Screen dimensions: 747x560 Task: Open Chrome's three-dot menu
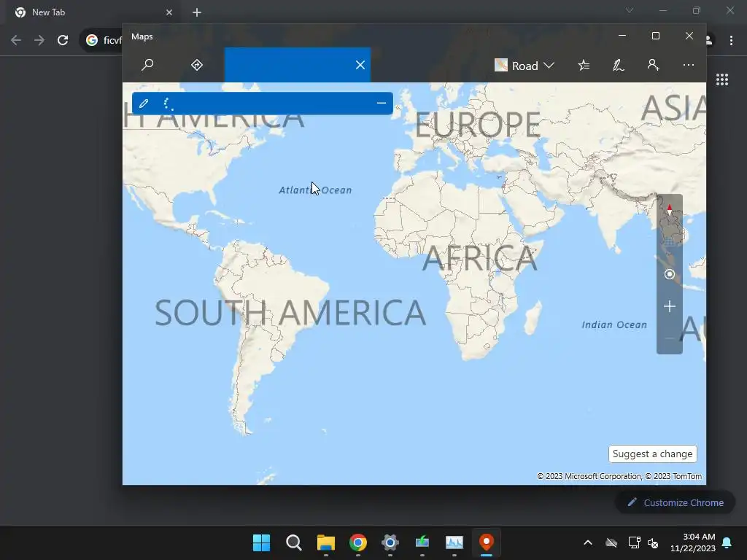731,40
